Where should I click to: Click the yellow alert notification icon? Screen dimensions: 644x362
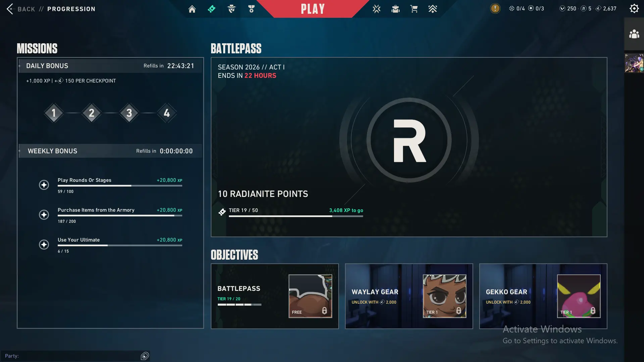[x=495, y=8]
